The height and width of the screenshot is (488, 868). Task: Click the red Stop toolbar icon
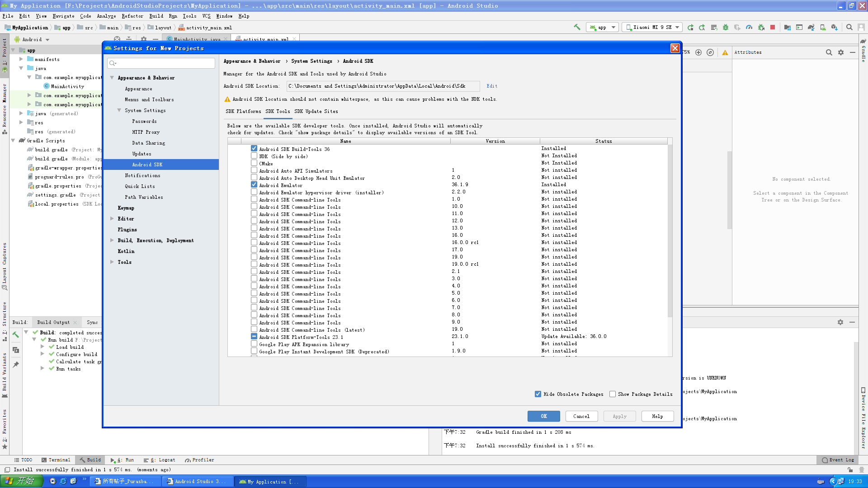(773, 27)
